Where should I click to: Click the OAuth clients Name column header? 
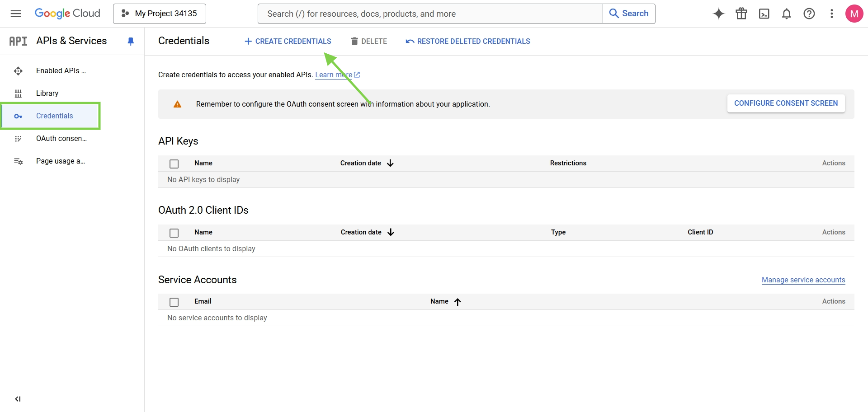[x=203, y=232]
